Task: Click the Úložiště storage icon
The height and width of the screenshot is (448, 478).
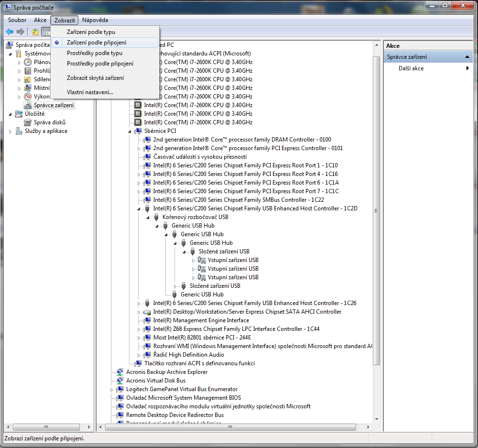Action: pos(19,114)
